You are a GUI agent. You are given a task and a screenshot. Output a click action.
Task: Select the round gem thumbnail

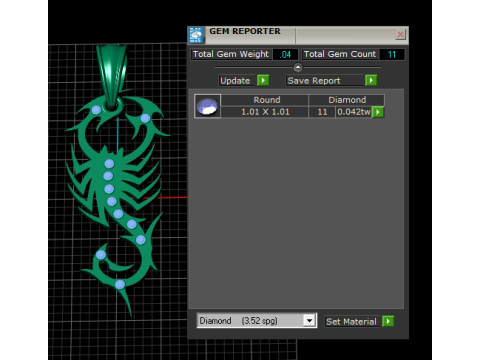coord(207,106)
